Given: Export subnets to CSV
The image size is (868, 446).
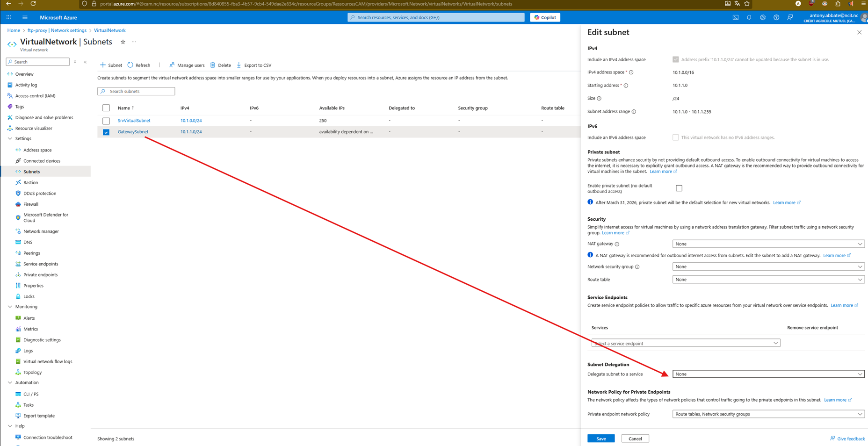Looking at the screenshot, I should (254, 65).
